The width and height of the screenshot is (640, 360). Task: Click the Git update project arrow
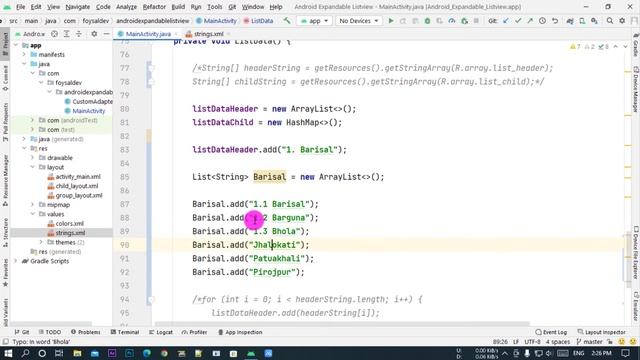(506, 21)
